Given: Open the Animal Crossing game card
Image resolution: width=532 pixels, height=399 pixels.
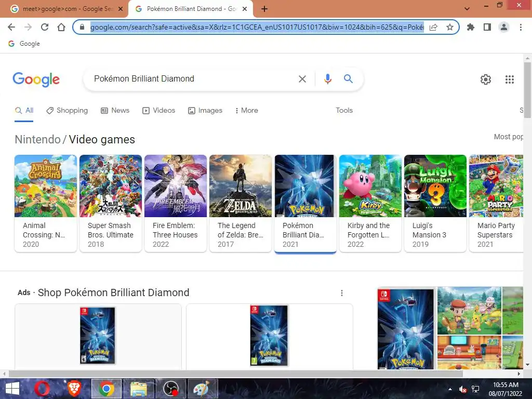Looking at the screenshot, I should click(46, 203).
